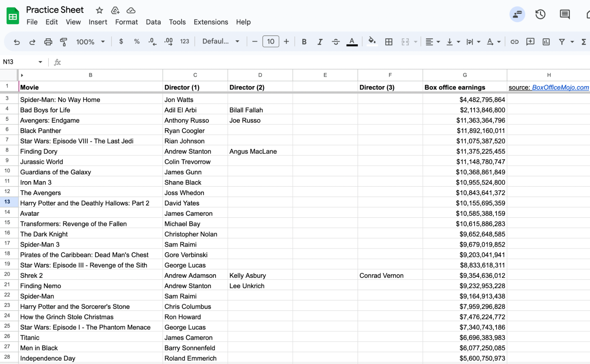Open the Data menu
Screen dimensions: 590x364
coord(153,22)
